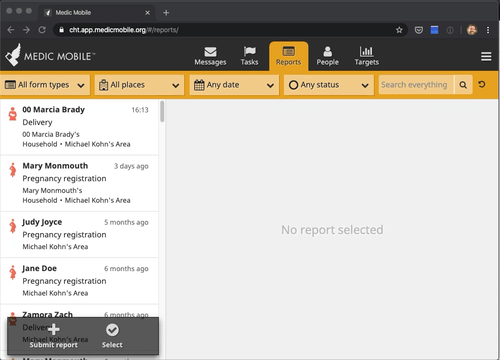
Task: Reset filters with the refresh icon
Action: click(x=482, y=85)
